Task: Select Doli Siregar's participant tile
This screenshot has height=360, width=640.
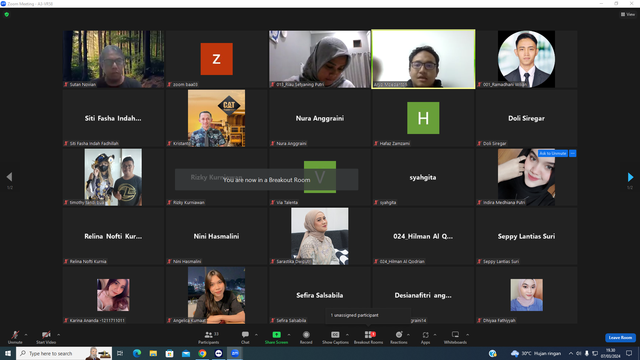Action: pyautogui.click(x=527, y=118)
